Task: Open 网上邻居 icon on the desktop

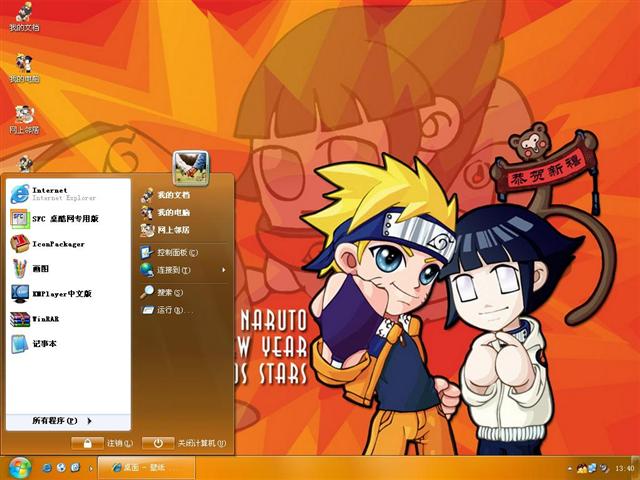Action: 24,120
